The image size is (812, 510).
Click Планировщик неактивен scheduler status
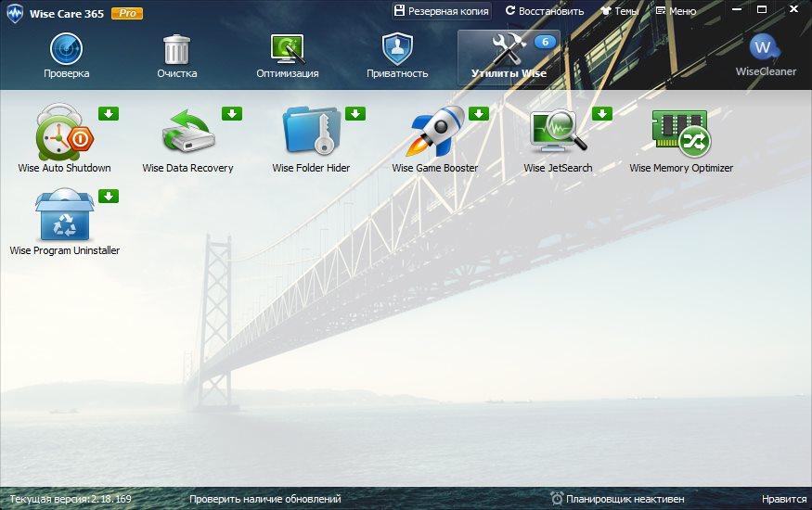617,499
